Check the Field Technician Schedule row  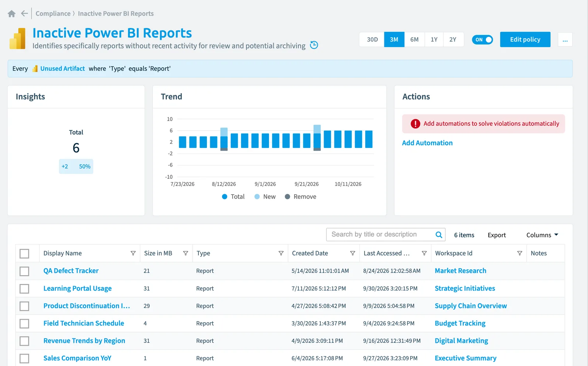(x=24, y=324)
